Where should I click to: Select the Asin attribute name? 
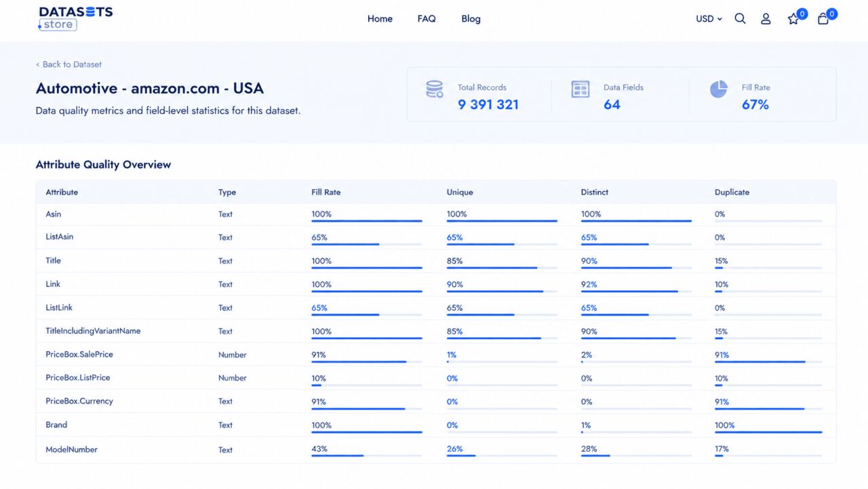click(54, 214)
